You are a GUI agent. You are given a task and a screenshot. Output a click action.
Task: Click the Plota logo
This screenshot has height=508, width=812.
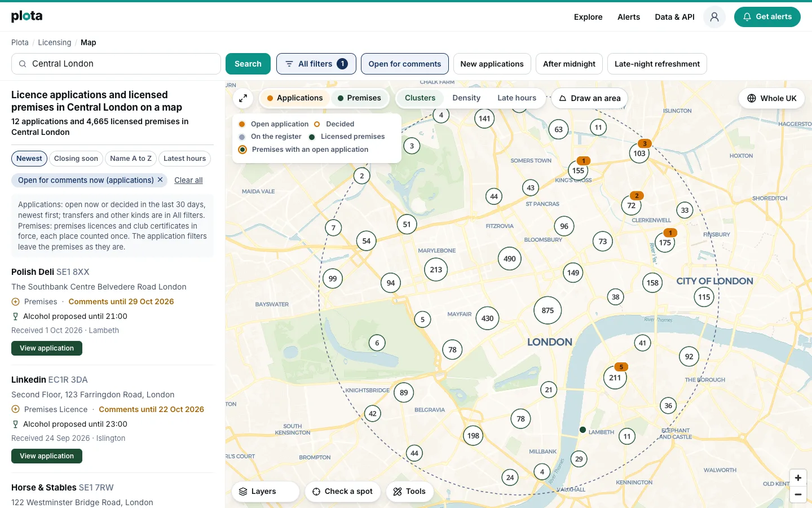coord(27,16)
